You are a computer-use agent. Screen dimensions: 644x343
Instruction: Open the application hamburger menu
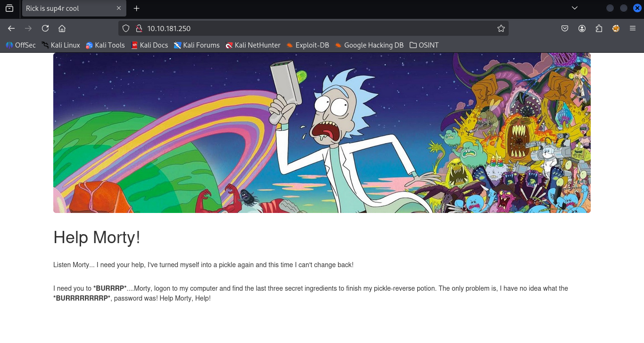(633, 28)
